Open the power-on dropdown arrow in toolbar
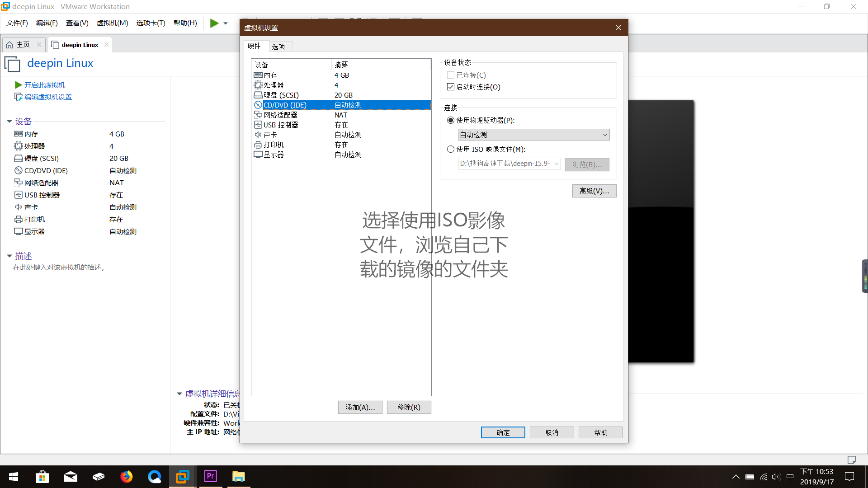Viewport: 868px width, 488px height. pyautogui.click(x=226, y=23)
